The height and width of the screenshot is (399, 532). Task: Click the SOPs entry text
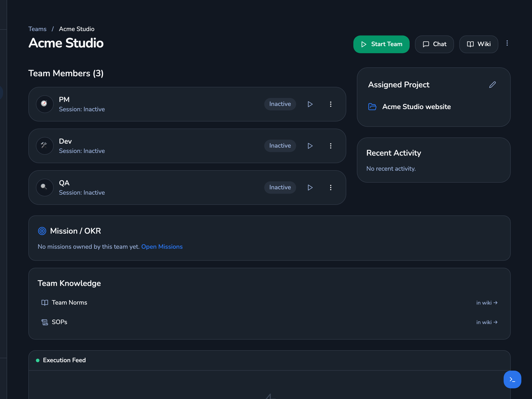(59, 322)
